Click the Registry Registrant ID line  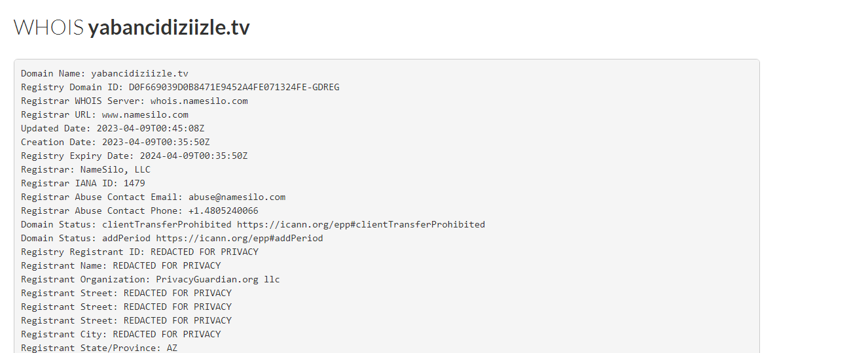[139, 252]
